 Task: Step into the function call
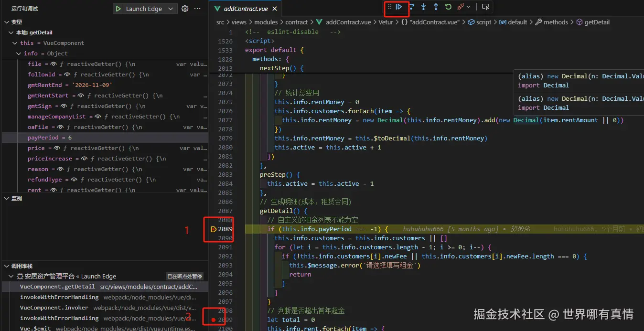pos(424,7)
